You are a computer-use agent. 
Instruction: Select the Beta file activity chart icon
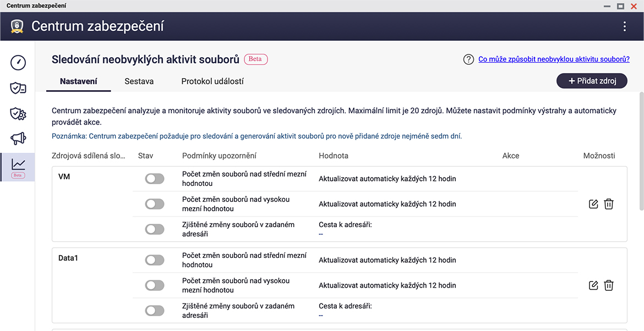[x=18, y=167]
